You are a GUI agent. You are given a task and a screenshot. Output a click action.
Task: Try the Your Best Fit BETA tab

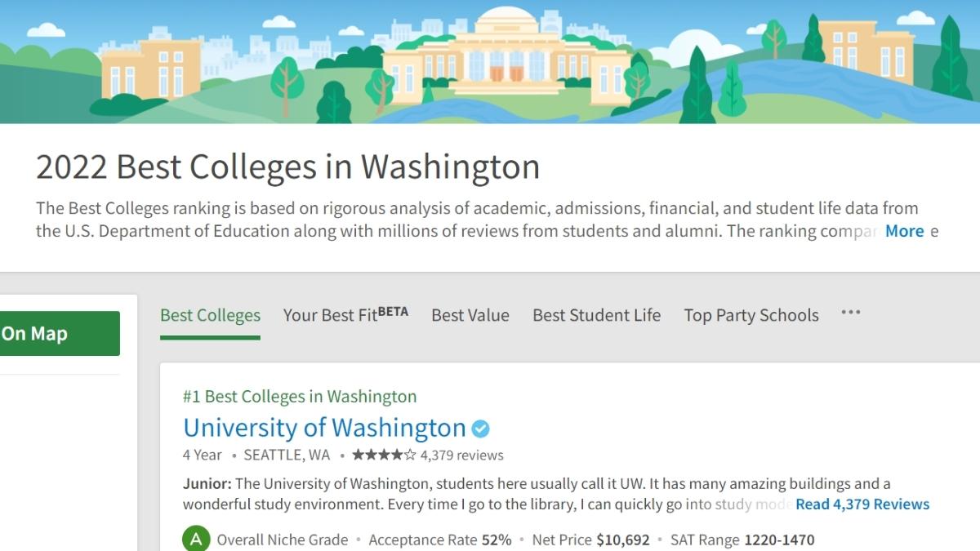[345, 314]
